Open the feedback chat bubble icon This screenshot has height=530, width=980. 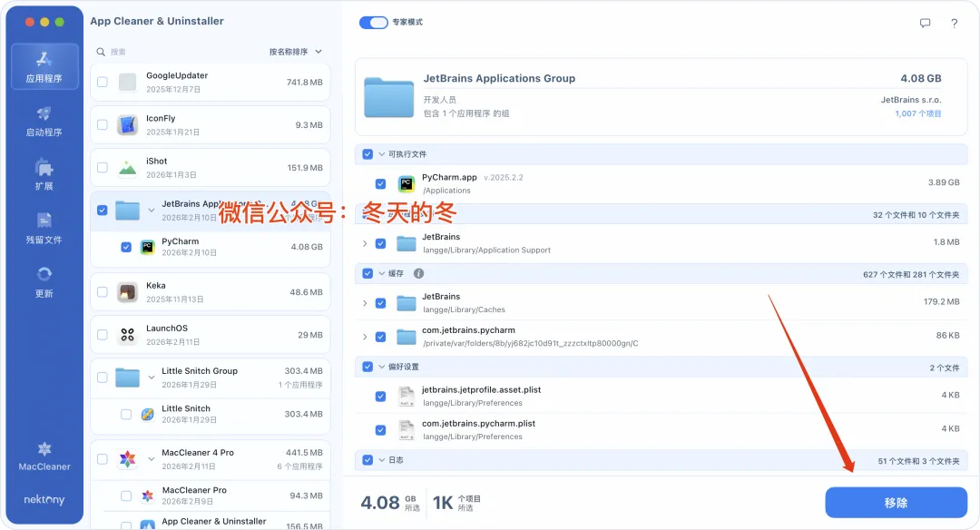coord(925,23)
